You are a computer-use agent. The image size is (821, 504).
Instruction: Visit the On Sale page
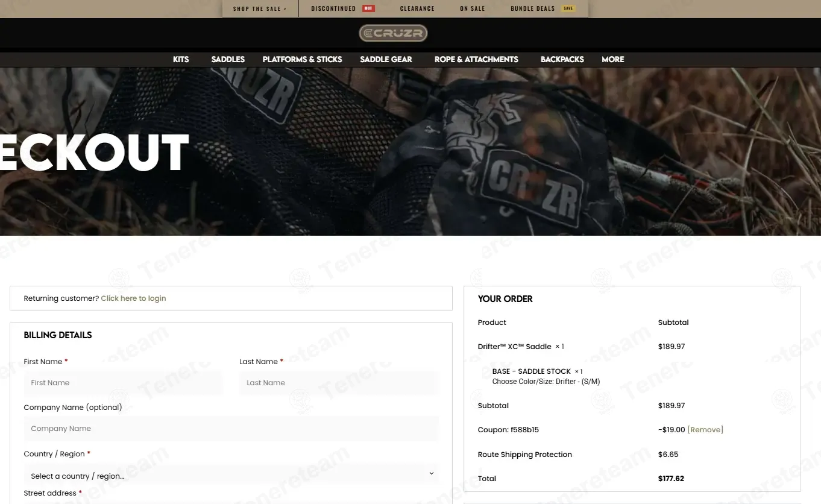[473, 8]
